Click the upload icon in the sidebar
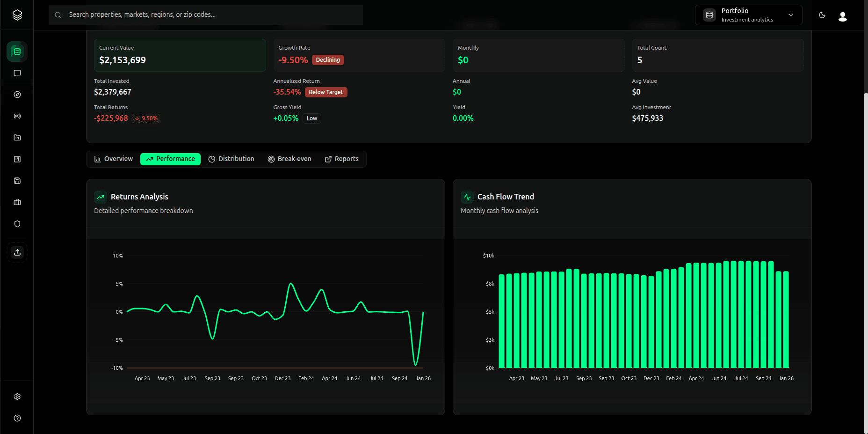 coord(17,252)
